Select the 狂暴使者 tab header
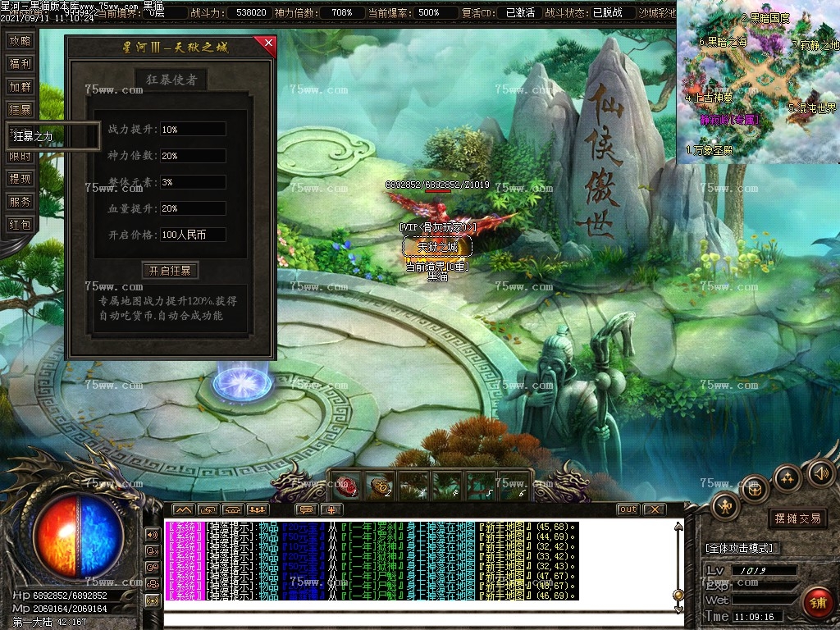The height and width of the screenshot is (630, 840). pyautogui.click(x=171, y=80)
